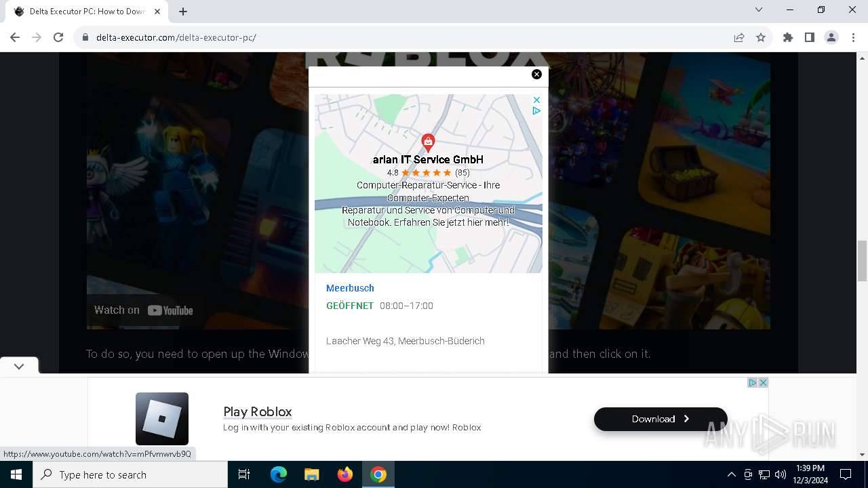Show hidden system tray icons
This screenshot has height=488, width=868.
coord(731,474)
